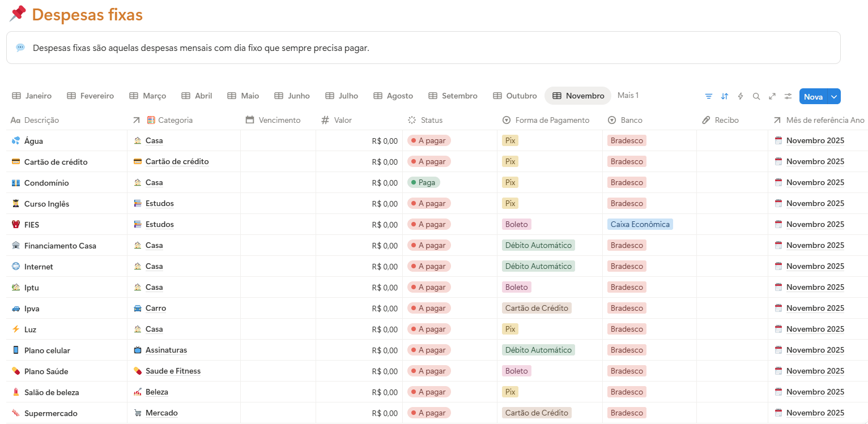The width and height of the screenshot is (868, 424).
Task: Open the filter icon in toolbar
Action: pyautogui.click(x=708, y=96)
